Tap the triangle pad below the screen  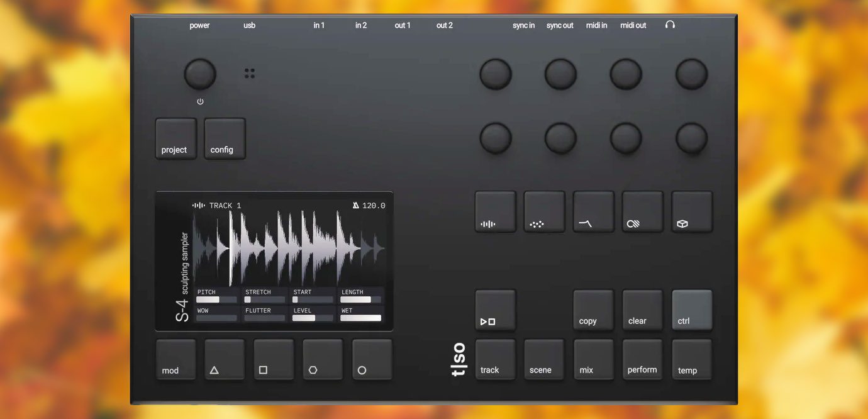[x=225, y=360]
